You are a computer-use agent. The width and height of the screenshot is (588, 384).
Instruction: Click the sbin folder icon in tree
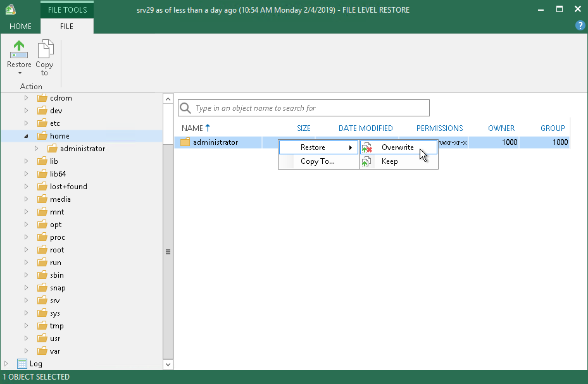pyautogui.click(x=42, y=275)
